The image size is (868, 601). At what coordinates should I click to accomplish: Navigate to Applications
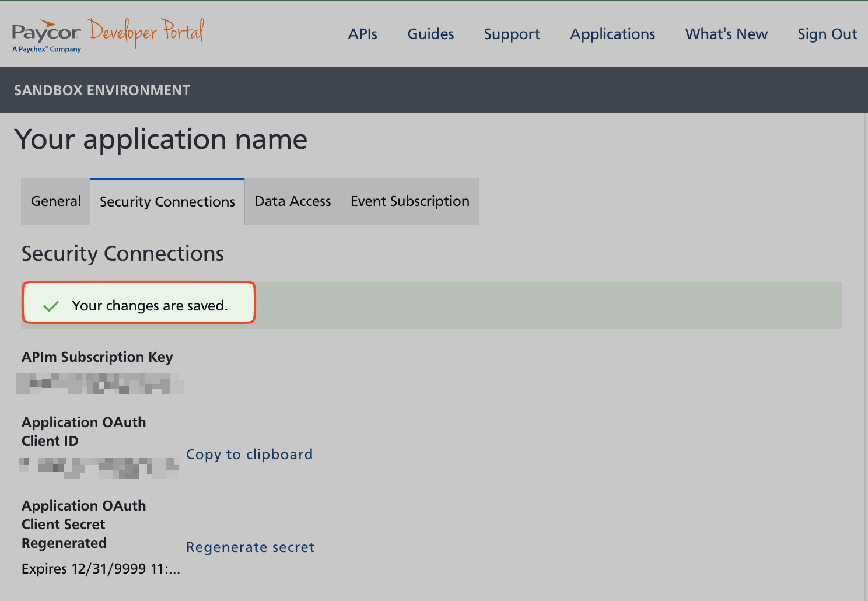pyautogui.click(x=612, y=34)
